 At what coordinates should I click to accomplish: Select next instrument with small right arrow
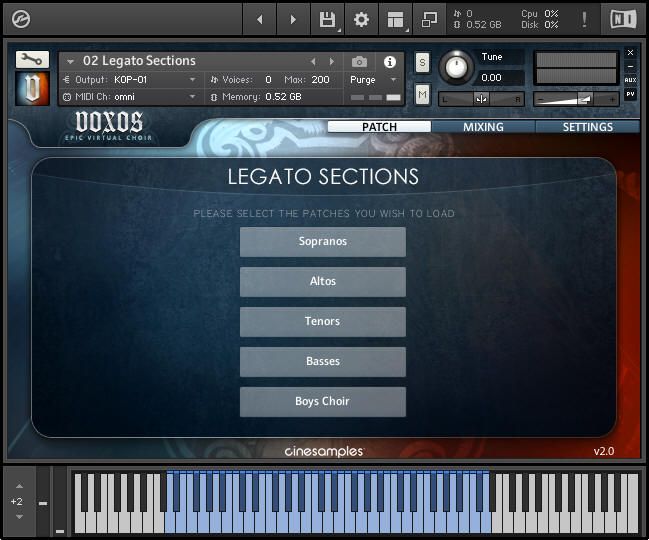click(x=332, y=62)
